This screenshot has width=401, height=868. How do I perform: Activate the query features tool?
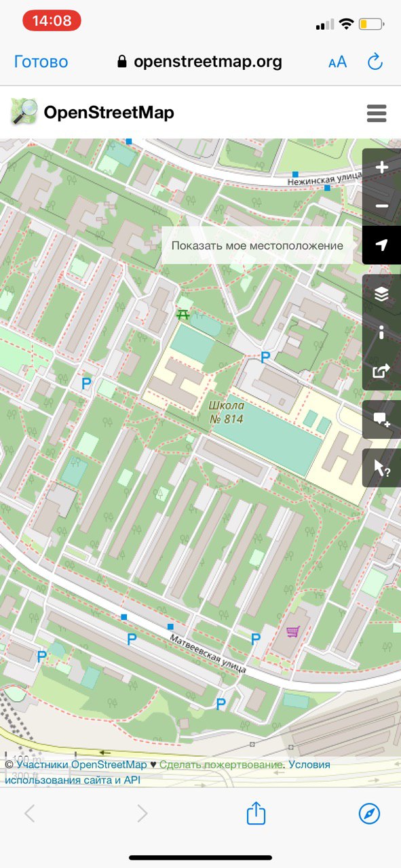point(382,468)
